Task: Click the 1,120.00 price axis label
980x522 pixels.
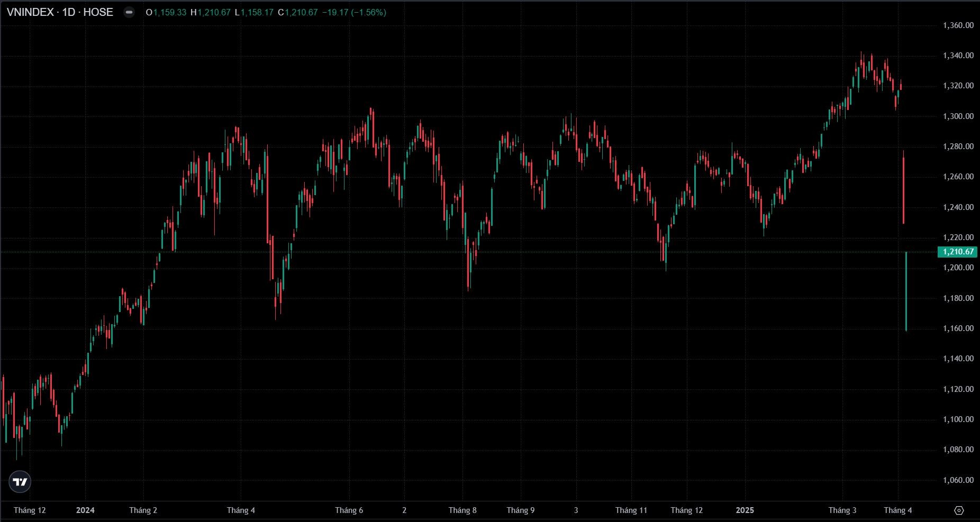Action: [958, 389]
